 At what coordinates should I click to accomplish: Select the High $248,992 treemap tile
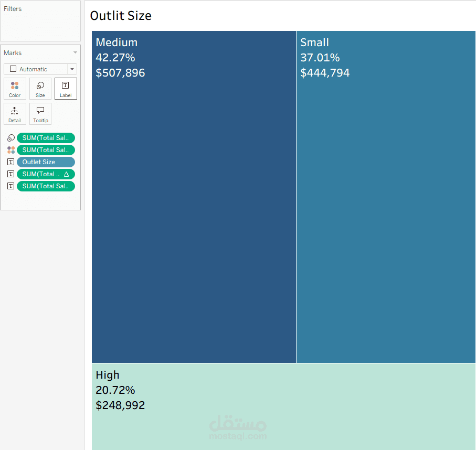tap(283, 406)
